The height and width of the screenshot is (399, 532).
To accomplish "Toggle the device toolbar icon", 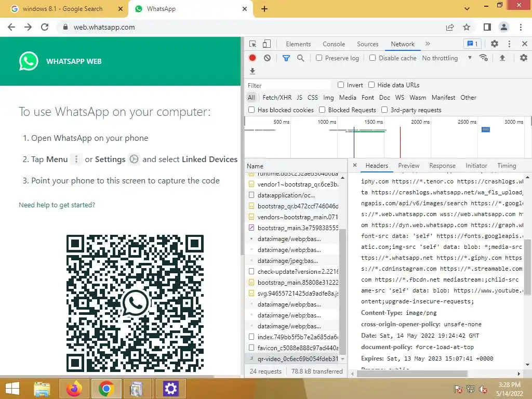I will [267, 44].
